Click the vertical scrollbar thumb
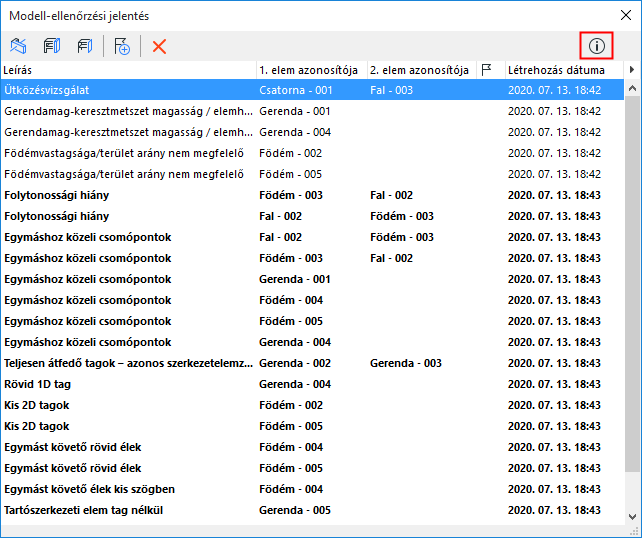The height and width of the screenshot is (538, 642). (x=632, y=283)
